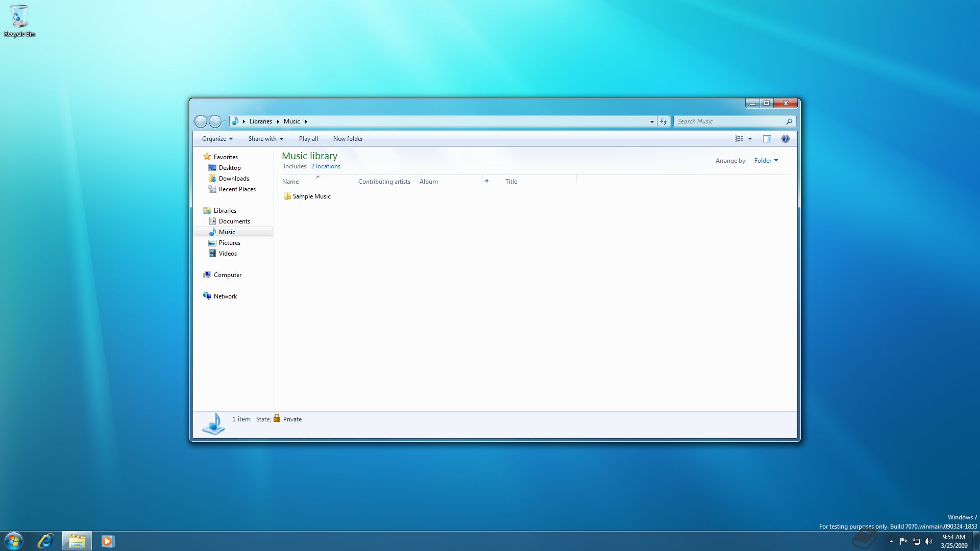Screen dimensions: 980x551
Task: Click the volume speaker tray icon
Action: (928, 541)
